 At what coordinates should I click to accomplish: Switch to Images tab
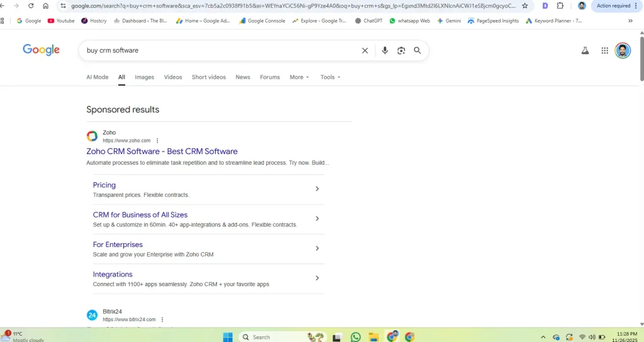[145, 77]
